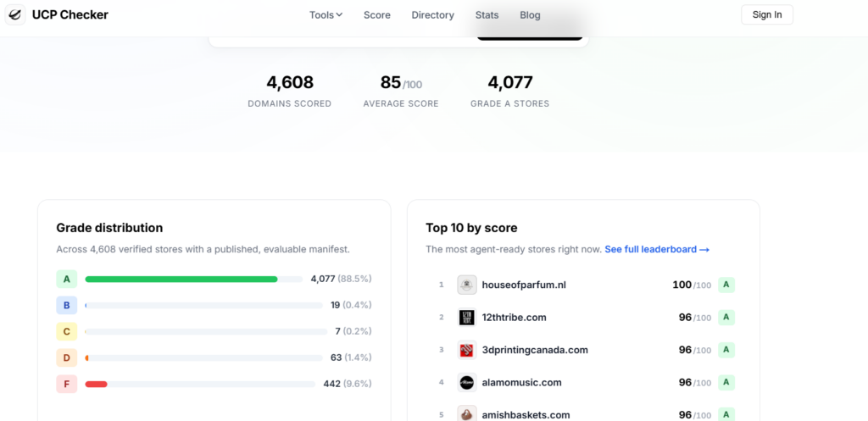Click the 96/100 score for 3dprintingcanada.com
The image size is (868, 421).
click(x=695, y=350)
